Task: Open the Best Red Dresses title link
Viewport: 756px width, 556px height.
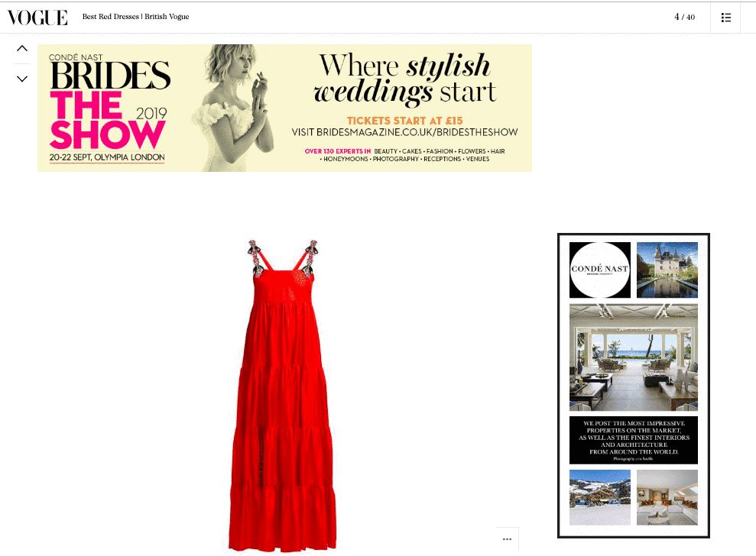Action: [135, 16]
